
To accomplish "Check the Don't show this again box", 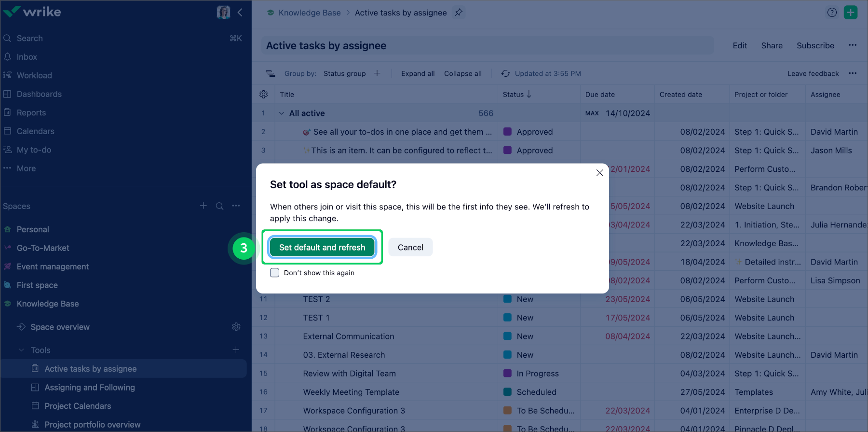I will pos(275,273).
